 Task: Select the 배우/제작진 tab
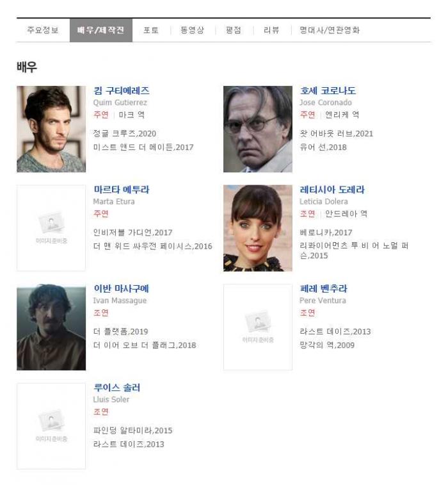coord(100,30)
